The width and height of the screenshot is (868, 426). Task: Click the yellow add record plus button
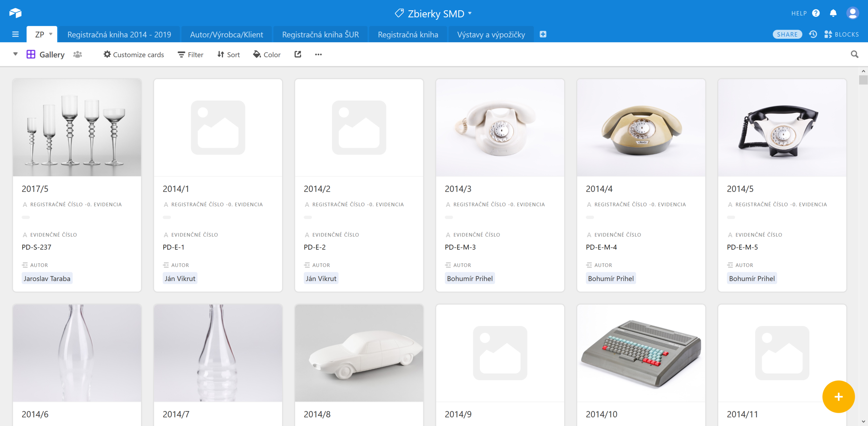[838, 397]
